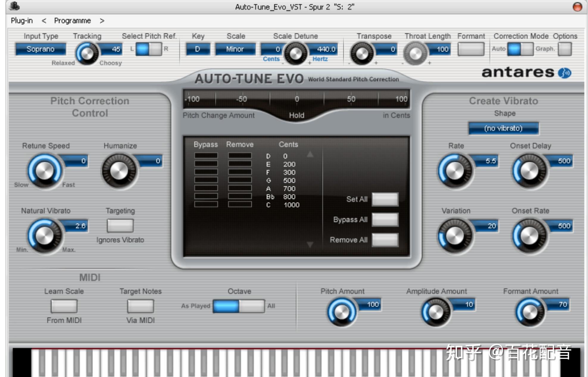The image size is (588, 377).
Task: Click the Options button
Action: click(565, 49)
